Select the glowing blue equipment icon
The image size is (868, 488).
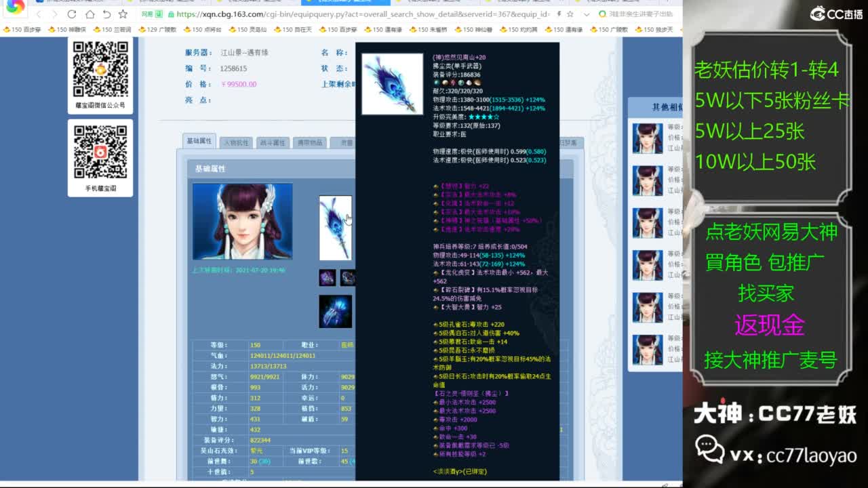coord(335,311)
